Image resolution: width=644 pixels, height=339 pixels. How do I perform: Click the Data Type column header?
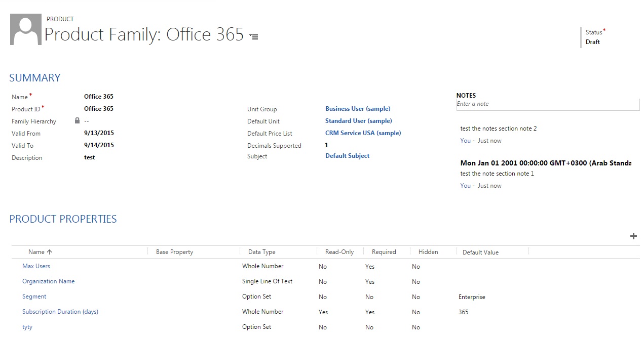[x=262, y=252]
